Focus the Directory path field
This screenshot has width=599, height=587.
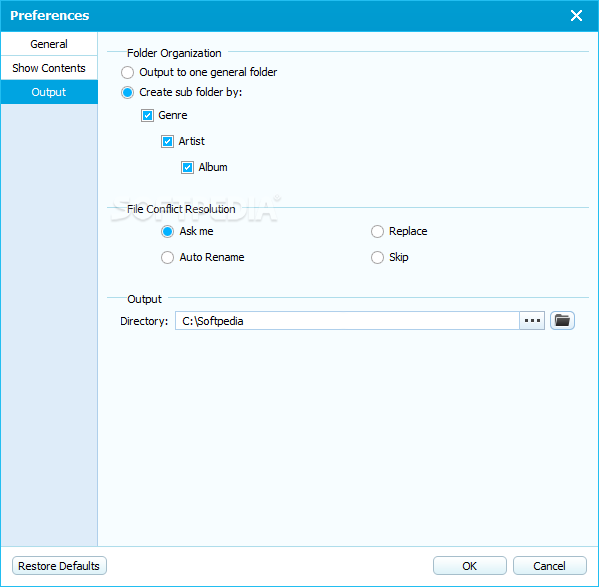click(x=347, y=320)
